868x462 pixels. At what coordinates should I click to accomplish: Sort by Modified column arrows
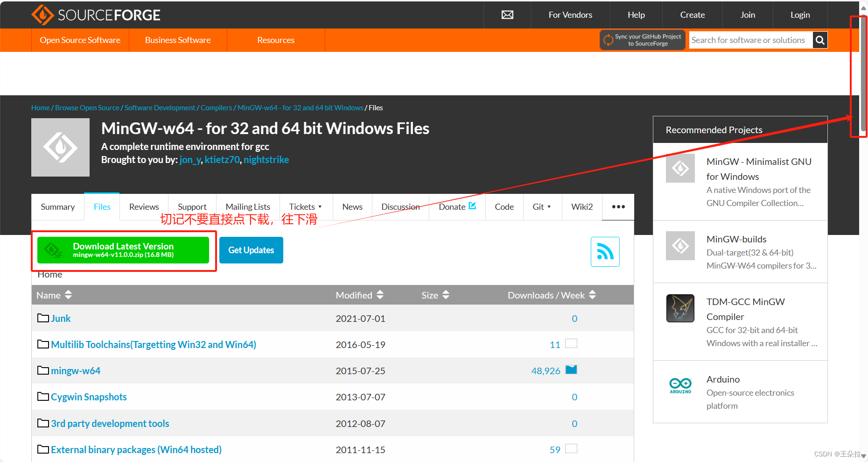click(x=380, y=295)
